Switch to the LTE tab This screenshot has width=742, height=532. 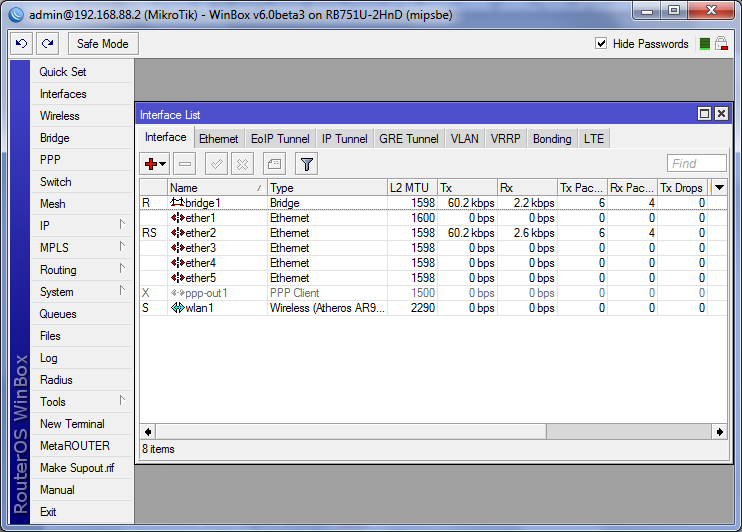click(x=593, y=139)
